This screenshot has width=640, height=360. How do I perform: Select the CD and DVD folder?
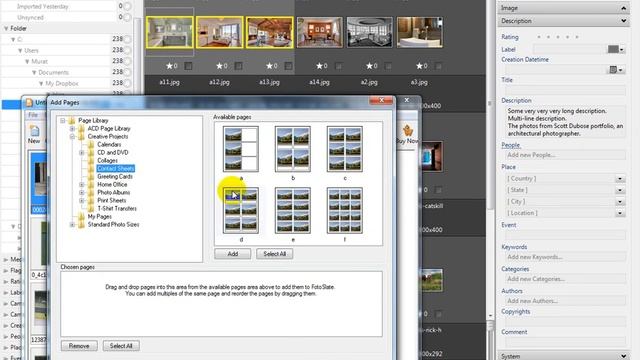113,152
